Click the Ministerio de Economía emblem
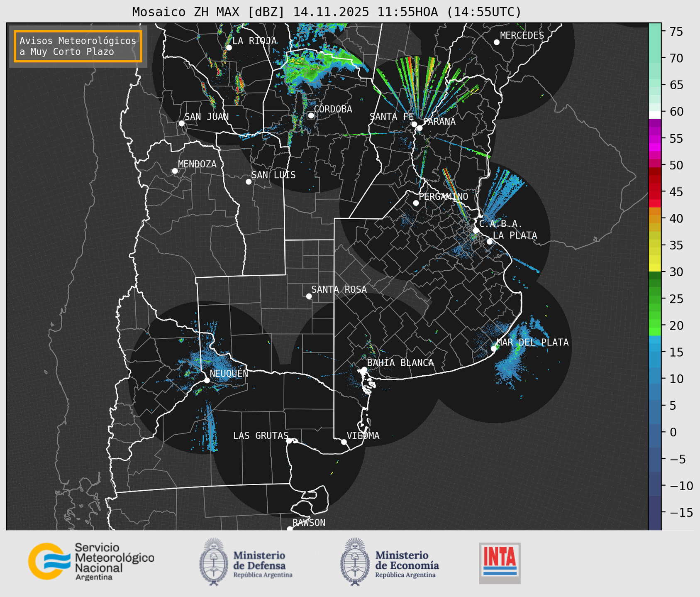Screen dimensions: 700x597 [x=355, y=562]
